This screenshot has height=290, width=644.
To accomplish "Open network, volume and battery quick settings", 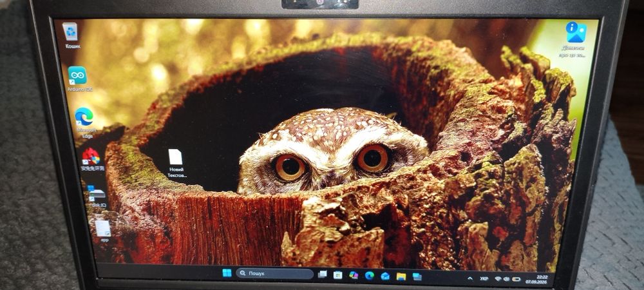I will (x=507, y=279).
